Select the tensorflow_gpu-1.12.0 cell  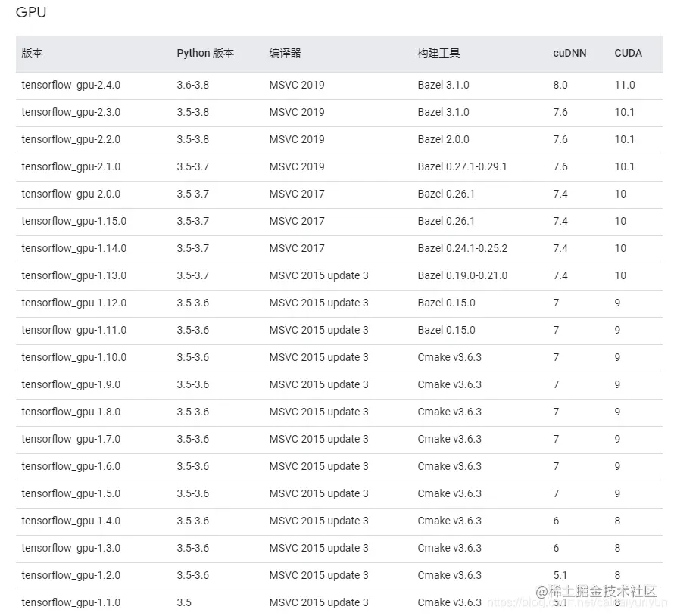click(x=74, y=303)
